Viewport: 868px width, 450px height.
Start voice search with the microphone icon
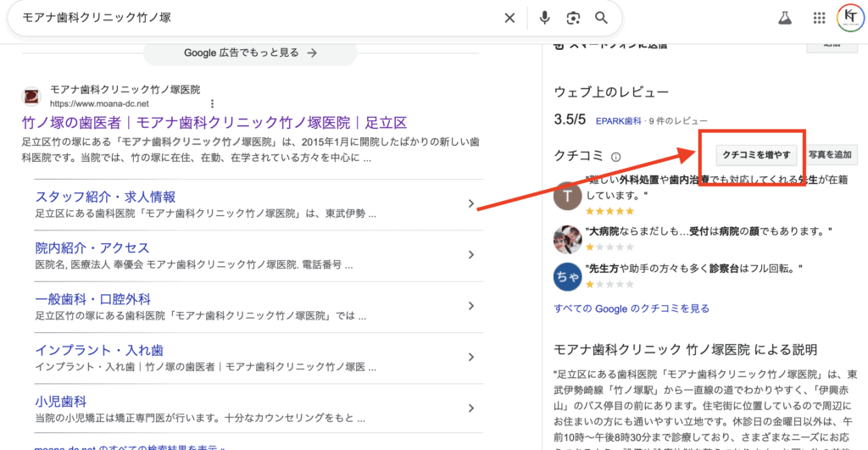pyautogui.click(x=544, y=18)
